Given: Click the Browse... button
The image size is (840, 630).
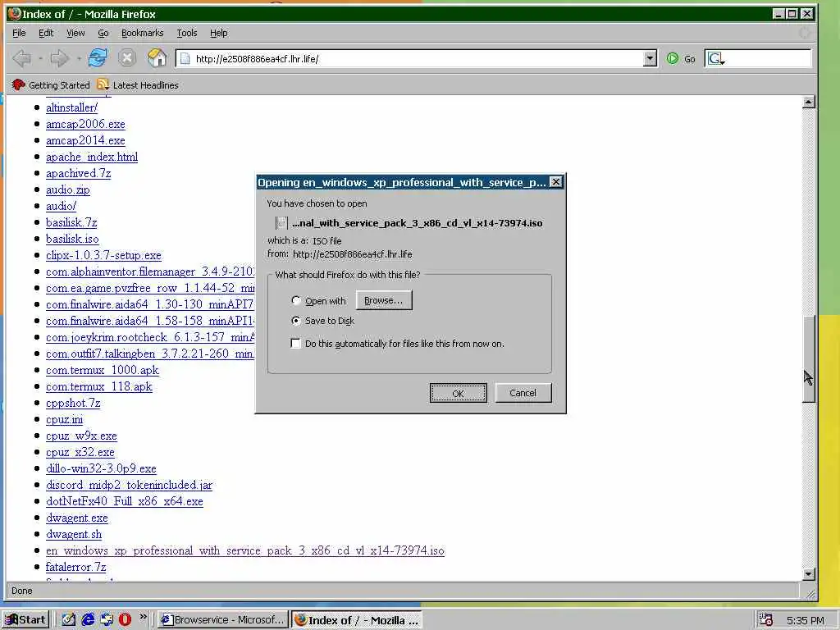Looking at the screenshot, I should [x=384, y=300].
